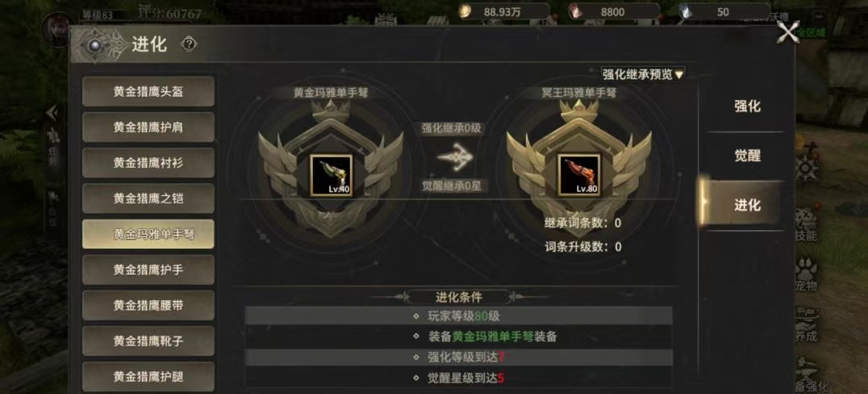Tap the gold coin currency icon
Viewport: 868px width, 394px height.
(x=465, y=11)
